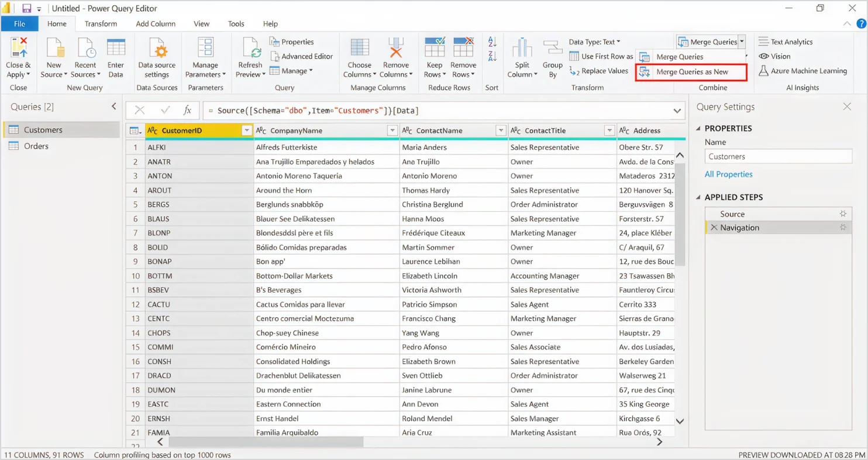The width and height of the screenshot is (868, 460).
Task: Select the Source applied step
Action: [x=778, y=214]
